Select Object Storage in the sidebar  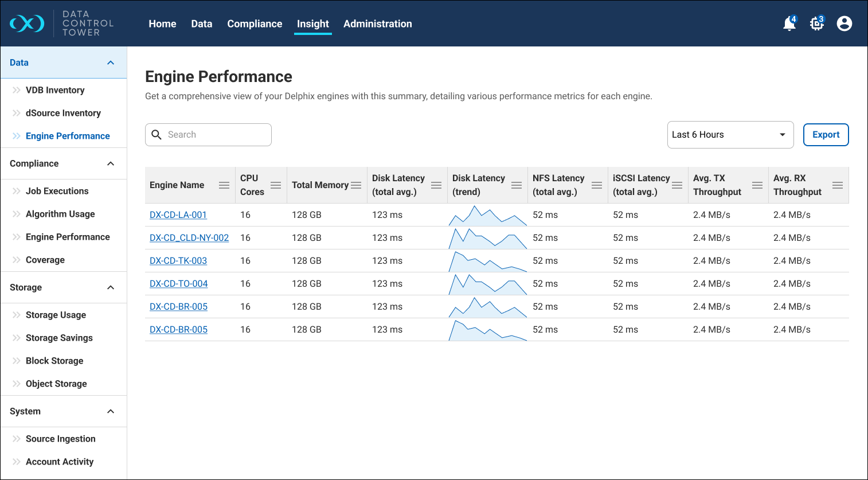point(56,384)
